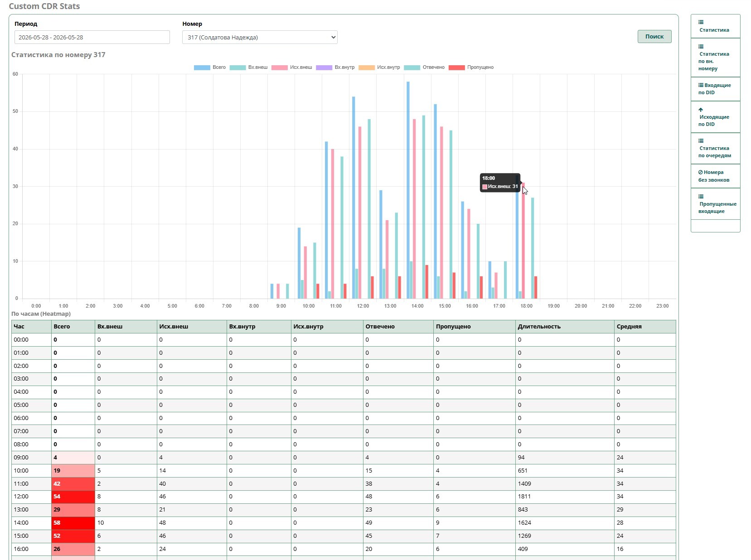The height and width of the screenshot is (560, 751).
Task: Click list icon beside Входящие по DID
Action: 701,85
